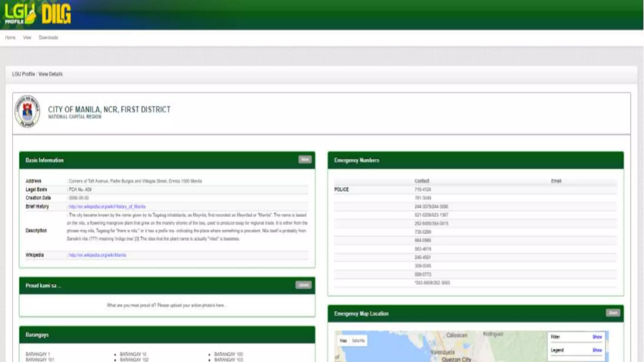
Task: Click the LGU Profile logo
Action: click(19, 14)
